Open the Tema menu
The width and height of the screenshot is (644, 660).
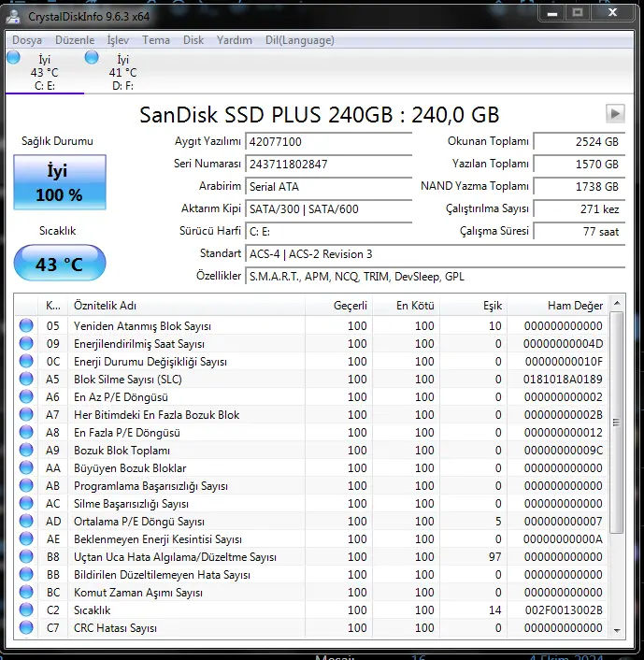pos(156,40)
